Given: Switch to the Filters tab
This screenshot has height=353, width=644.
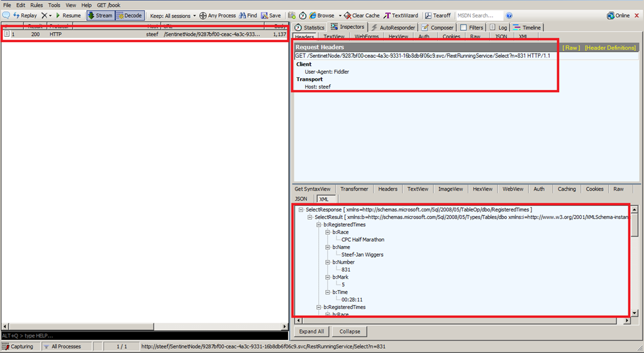Looking at the screenshot, I should pos(472,27).
